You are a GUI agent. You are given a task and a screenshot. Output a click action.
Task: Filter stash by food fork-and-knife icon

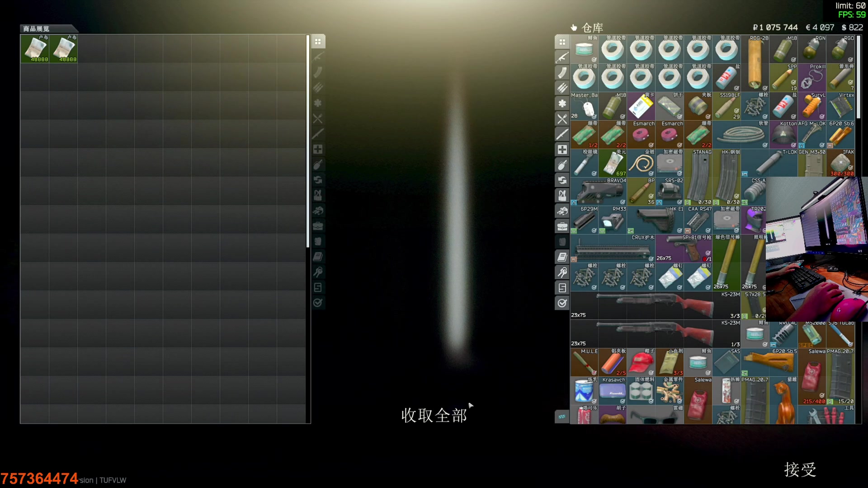tap(562, 119)
